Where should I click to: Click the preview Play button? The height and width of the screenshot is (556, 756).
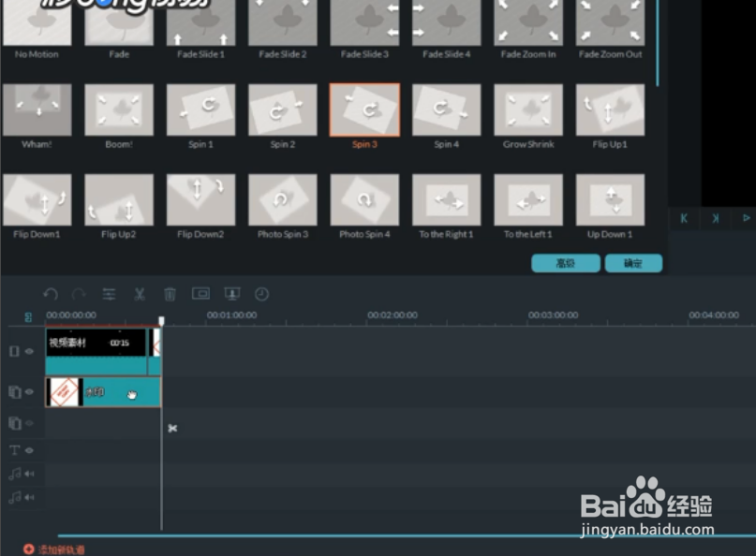pos(747,218)
